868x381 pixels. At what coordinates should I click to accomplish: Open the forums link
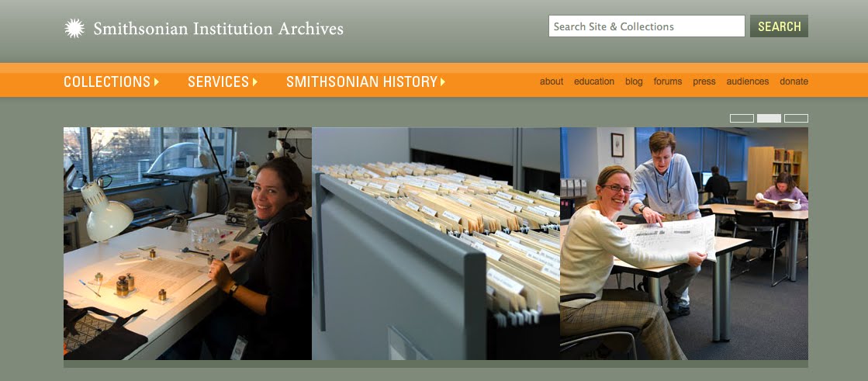click(x=668, y=81)
